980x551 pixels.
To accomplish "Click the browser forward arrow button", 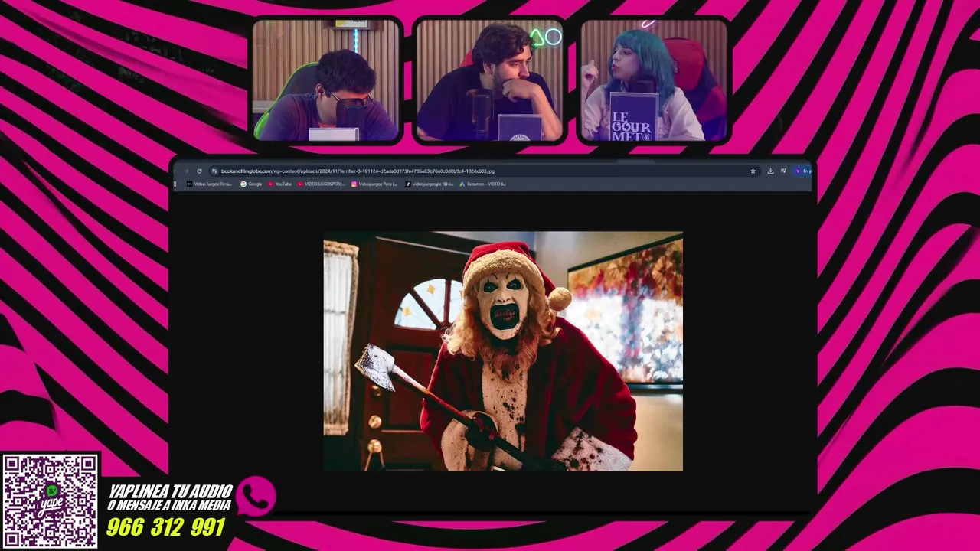I will click(x=187, y=171).
